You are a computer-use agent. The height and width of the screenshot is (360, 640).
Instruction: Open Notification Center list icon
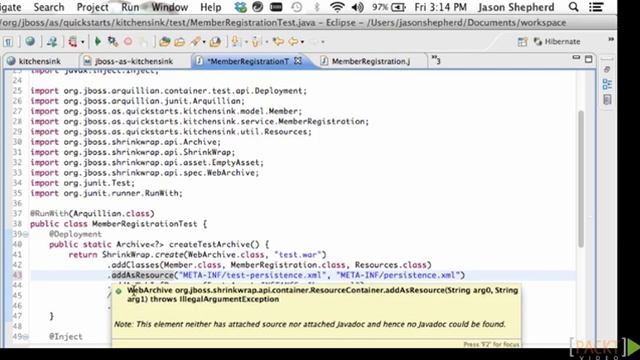pos(596,7)
